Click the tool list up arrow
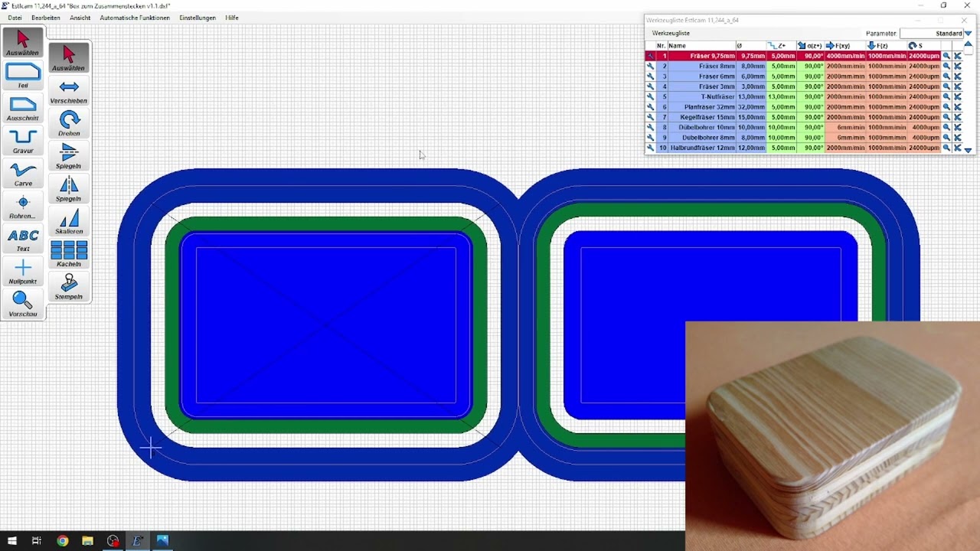The height and width of the screenshot is (551, 980). (969, 44)
